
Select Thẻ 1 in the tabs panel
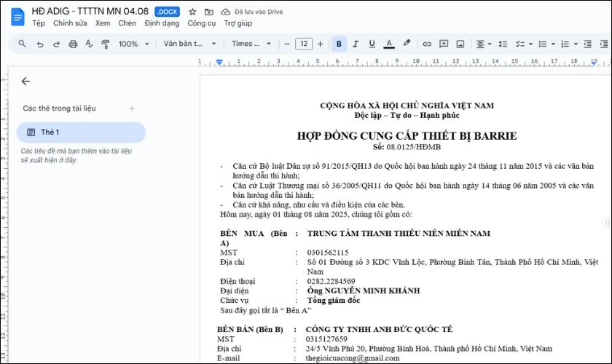(81, 132)
